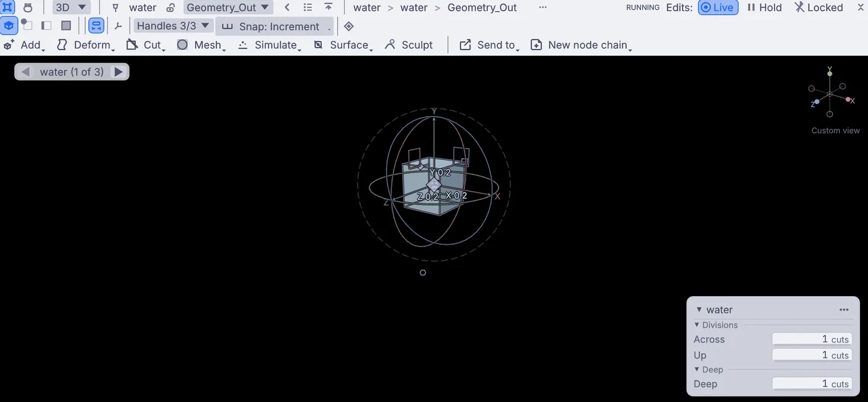Go back with the left chevron icon
Image resolution: width=868 pixels, height=402 pixels.
click(x=287, y=7)
